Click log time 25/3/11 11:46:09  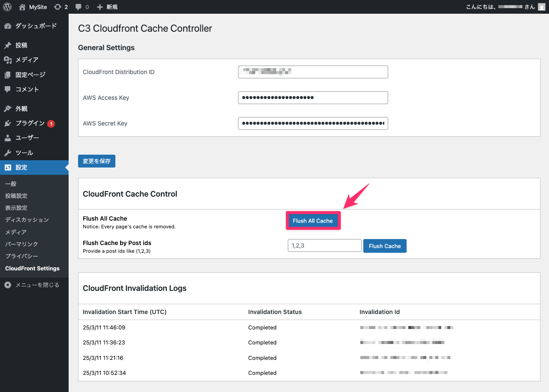point(104,328)
